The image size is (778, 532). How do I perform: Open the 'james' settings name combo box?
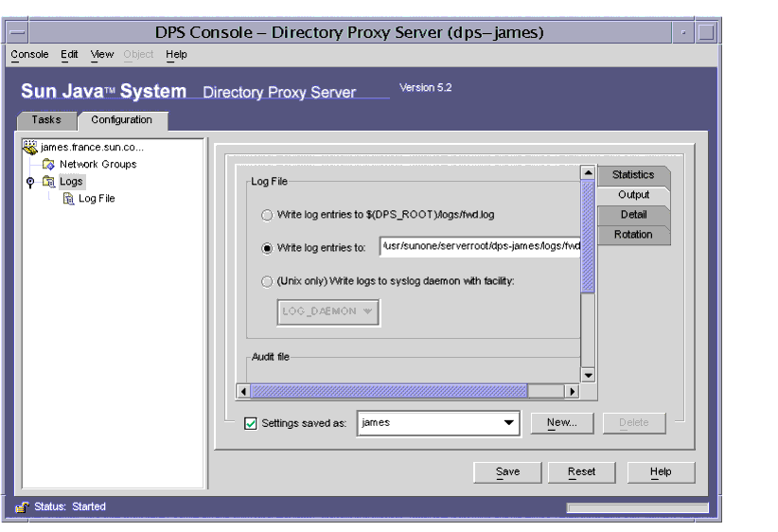[x=438, y=423]
